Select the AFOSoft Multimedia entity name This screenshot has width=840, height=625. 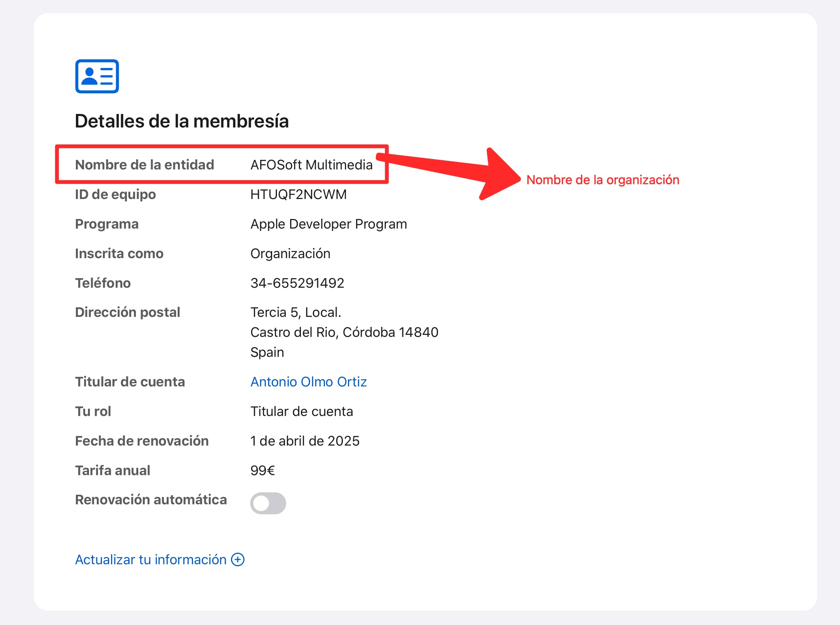click(311, 165)
